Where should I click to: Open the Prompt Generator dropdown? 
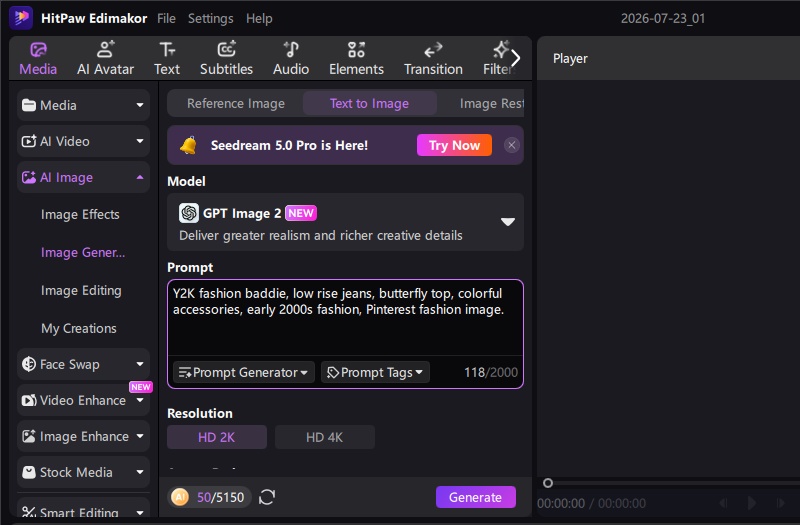click(243, 372)
